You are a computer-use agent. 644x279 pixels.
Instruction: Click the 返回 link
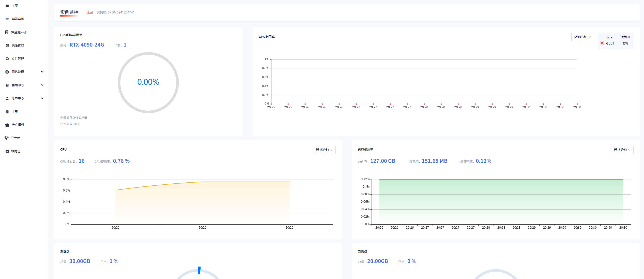89,12
